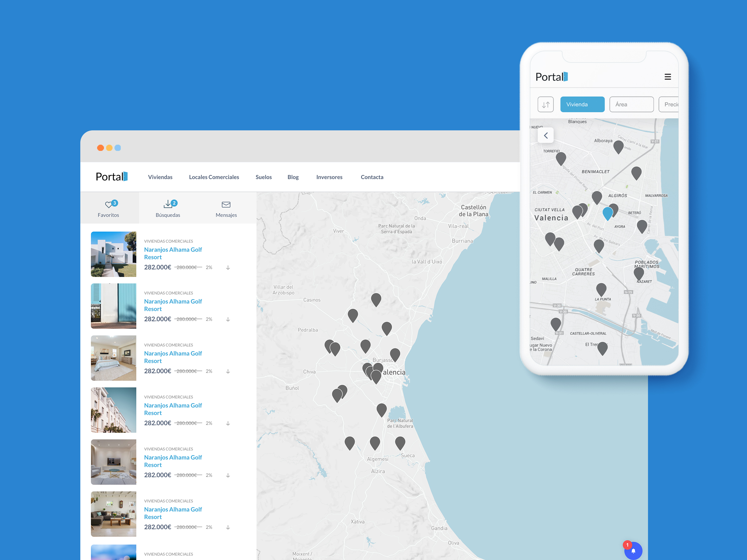The height and width of the screenshot is (560, 747).
Task: Open the Blog menu item
Action: pyautogui.click(x=293, y=177)
